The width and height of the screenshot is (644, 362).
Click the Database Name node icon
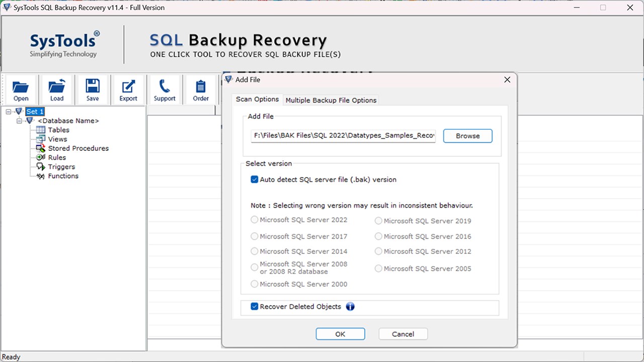pyautogui.click(x=30, y=121)
